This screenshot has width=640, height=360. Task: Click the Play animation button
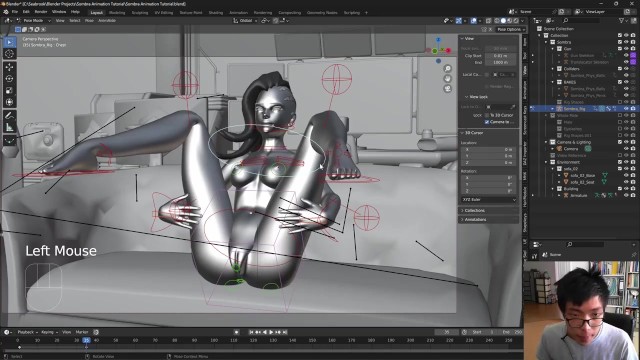click(271, 332)
